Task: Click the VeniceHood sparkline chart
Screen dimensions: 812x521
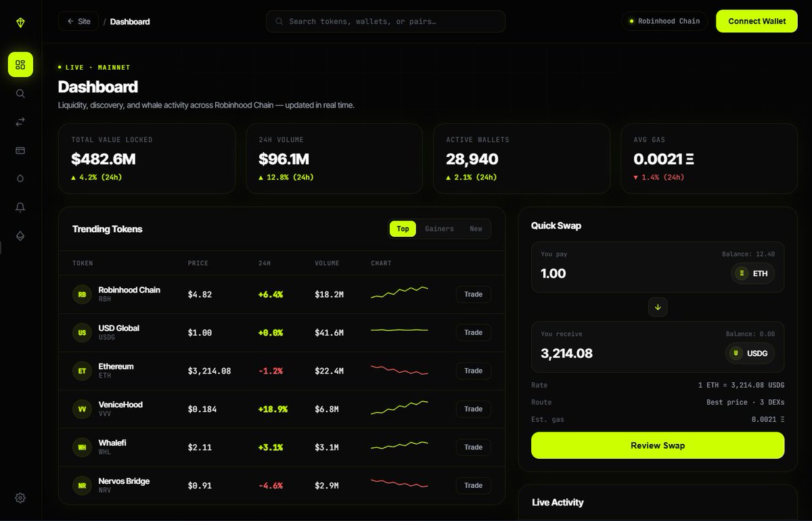Action: (x=399, y=407)
